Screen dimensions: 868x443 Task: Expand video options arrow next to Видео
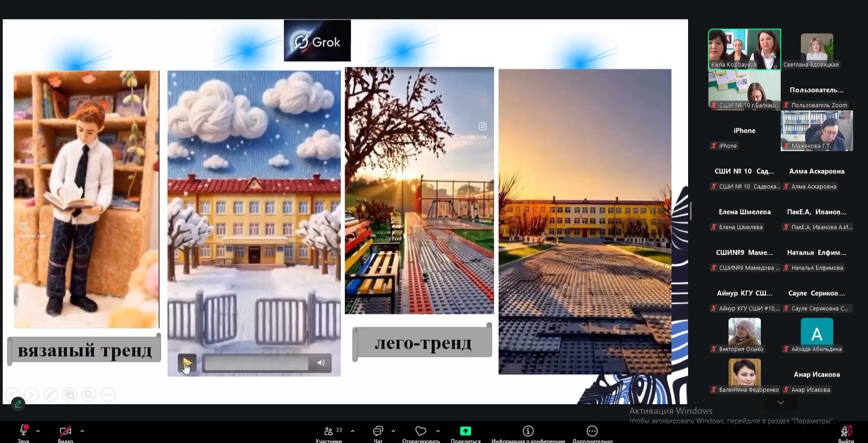[82, 431]
